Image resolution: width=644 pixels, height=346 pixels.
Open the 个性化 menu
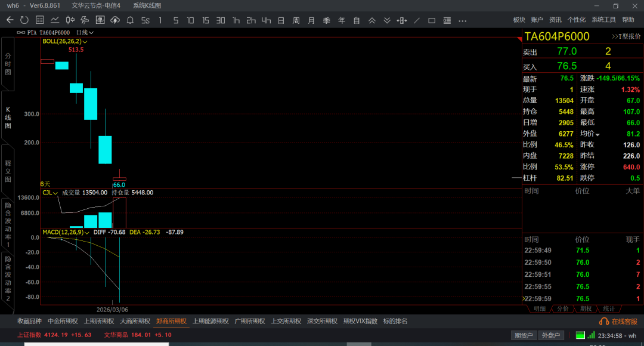576,20
